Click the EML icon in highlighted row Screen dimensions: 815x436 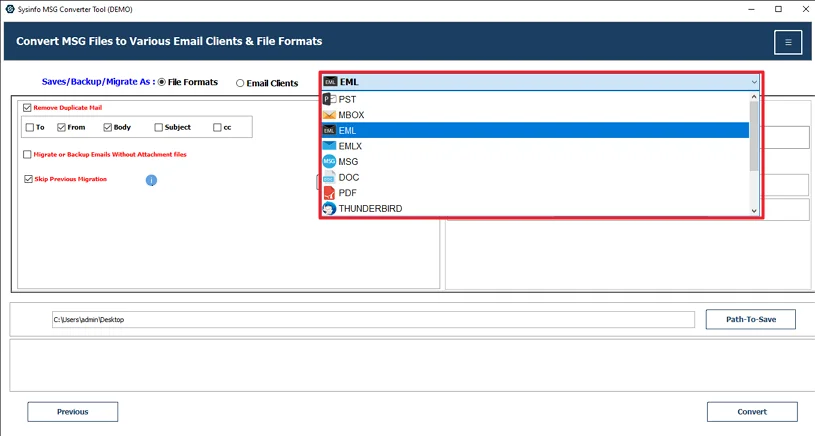point(329,130)
